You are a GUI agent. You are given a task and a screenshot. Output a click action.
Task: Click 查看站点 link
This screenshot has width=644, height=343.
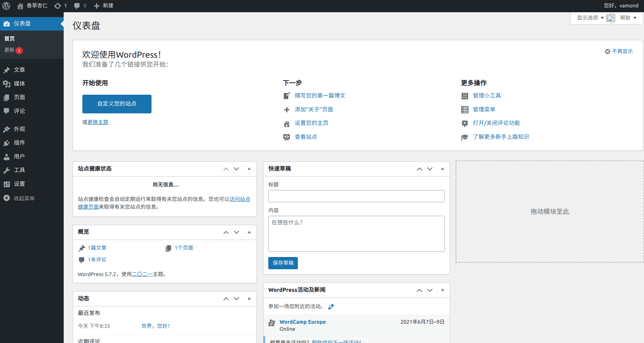(x=306, y=137)
